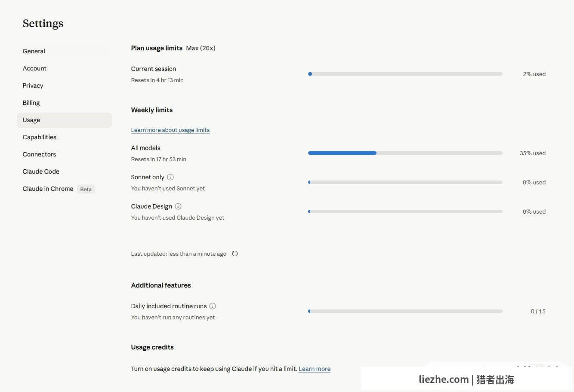Click the '0% used' value for Sonnet only
The height and width of the screenshot is (392, 574).
point(534,182)
